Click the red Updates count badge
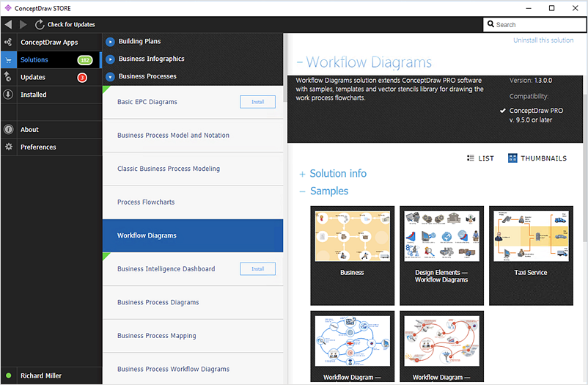 (82, 77)
